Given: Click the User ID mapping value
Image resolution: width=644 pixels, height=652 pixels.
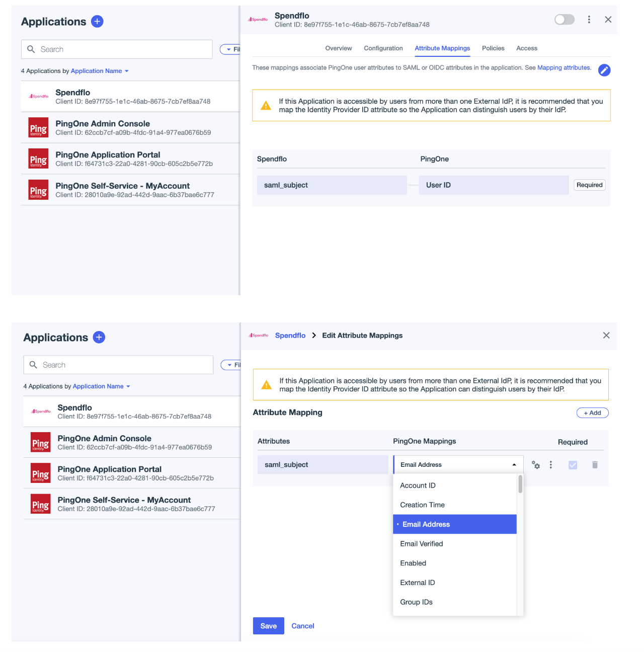Looking at the screenshot, I should coord(494,185).
